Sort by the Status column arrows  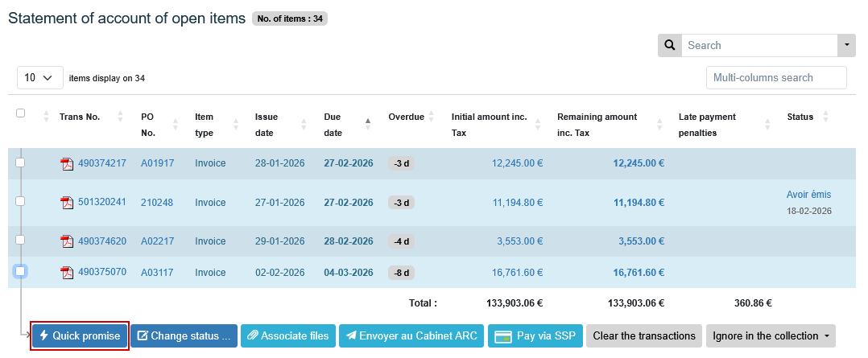825,117
